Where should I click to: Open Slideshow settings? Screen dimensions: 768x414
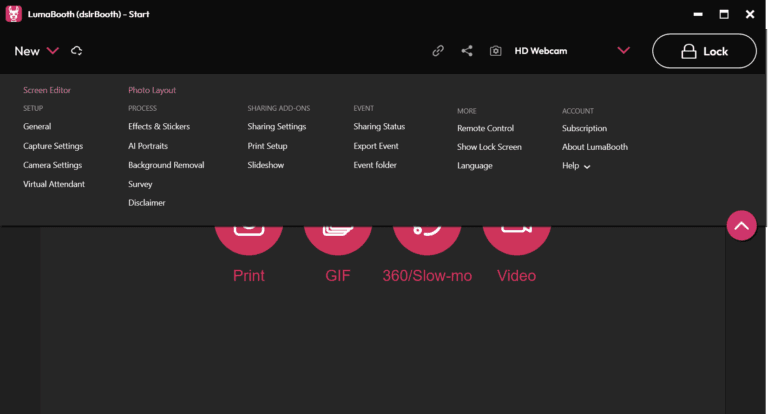[x=266, y=165]
